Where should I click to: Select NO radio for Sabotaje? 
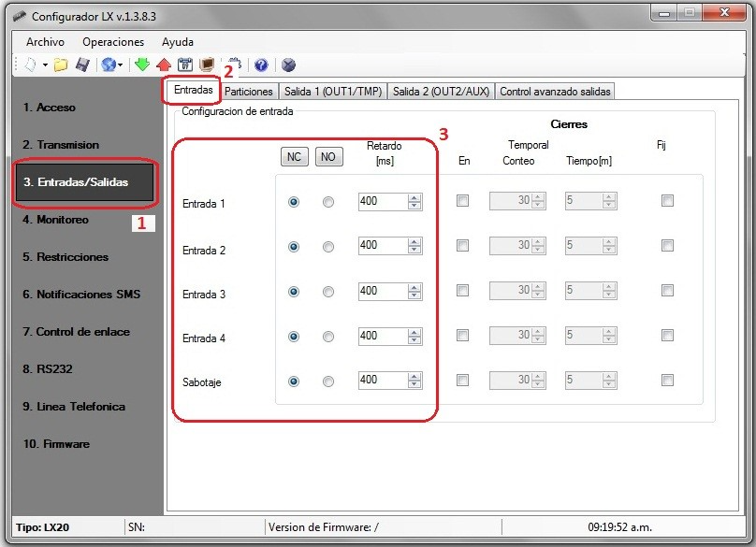click(x=328, y=381)
